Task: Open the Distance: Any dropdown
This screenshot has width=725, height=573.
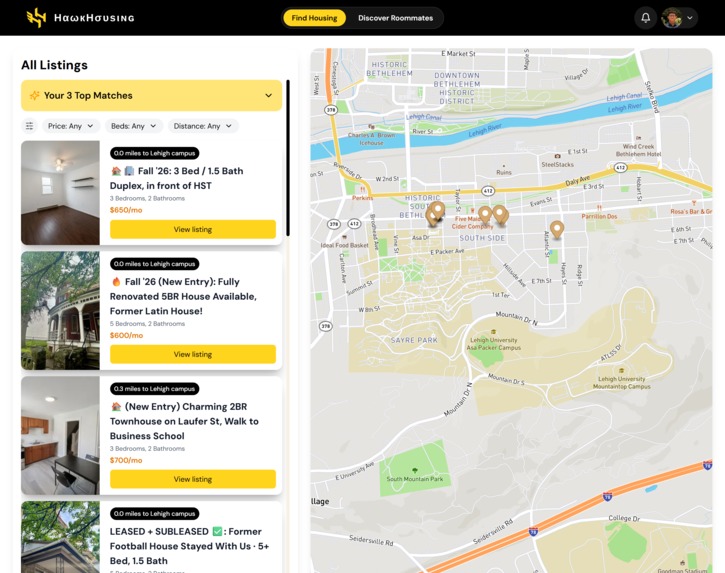Action: [203, 126]
